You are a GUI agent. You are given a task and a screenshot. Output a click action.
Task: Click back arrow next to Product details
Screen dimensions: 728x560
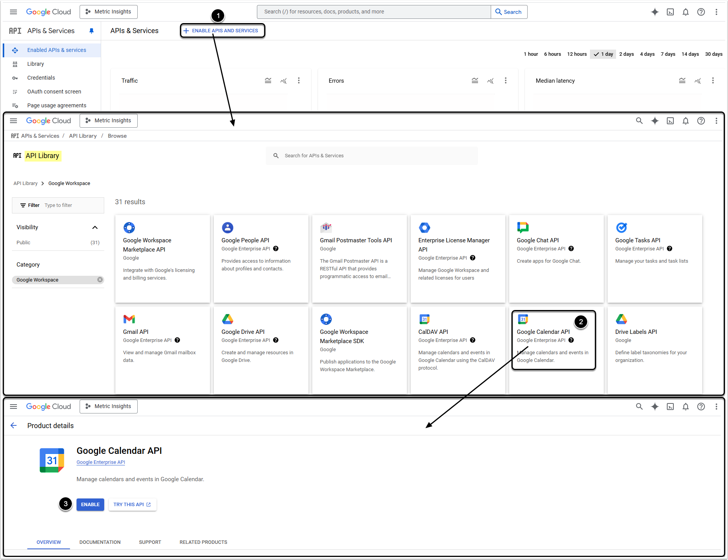point(14,425)
